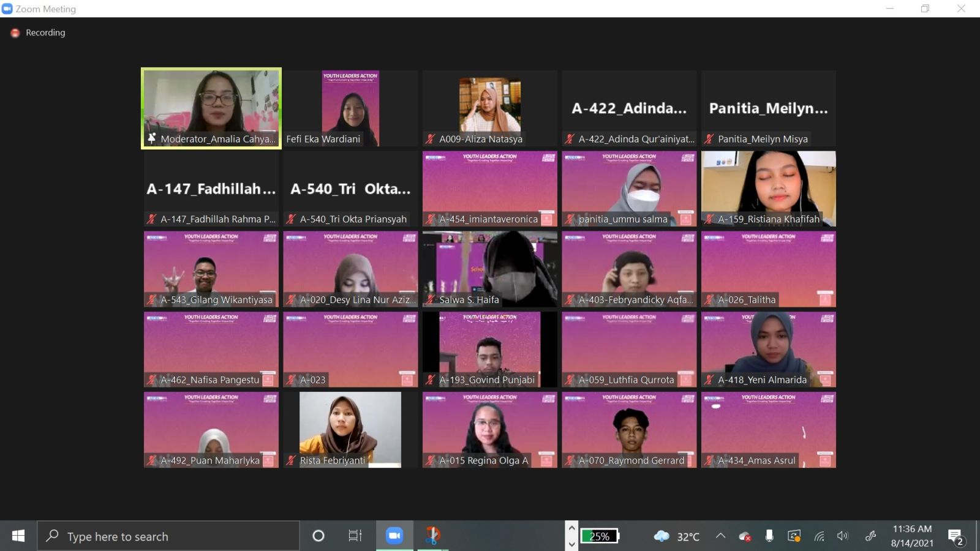This screenshot has width=980, height=551.
Task: Select the Zoom camera icon on the taskbar
Action: pos(394,535)
